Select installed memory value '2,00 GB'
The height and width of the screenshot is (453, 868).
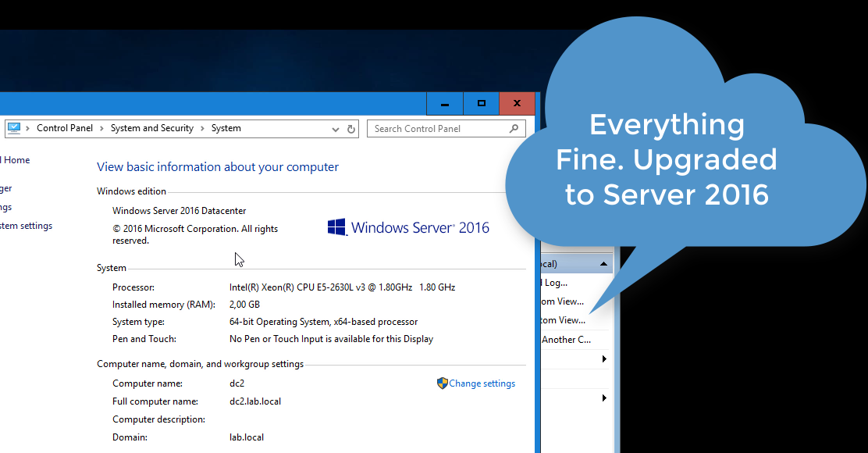pos(244,304)
